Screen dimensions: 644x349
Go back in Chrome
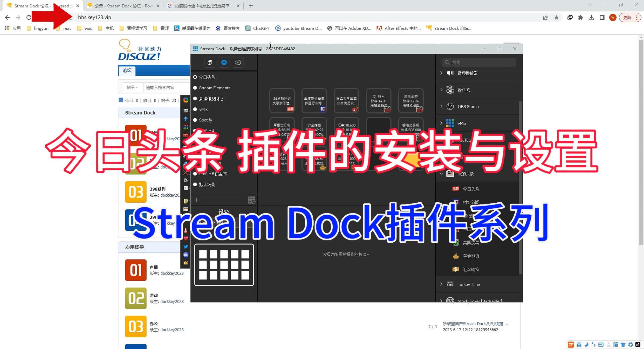(x=7, y=17)
